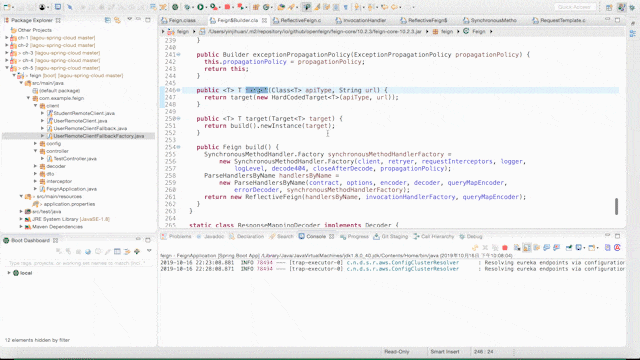The image size is (640, 360).
Task: Toggle Link with Editor in Package Explorer
Action: pos(117,20)
